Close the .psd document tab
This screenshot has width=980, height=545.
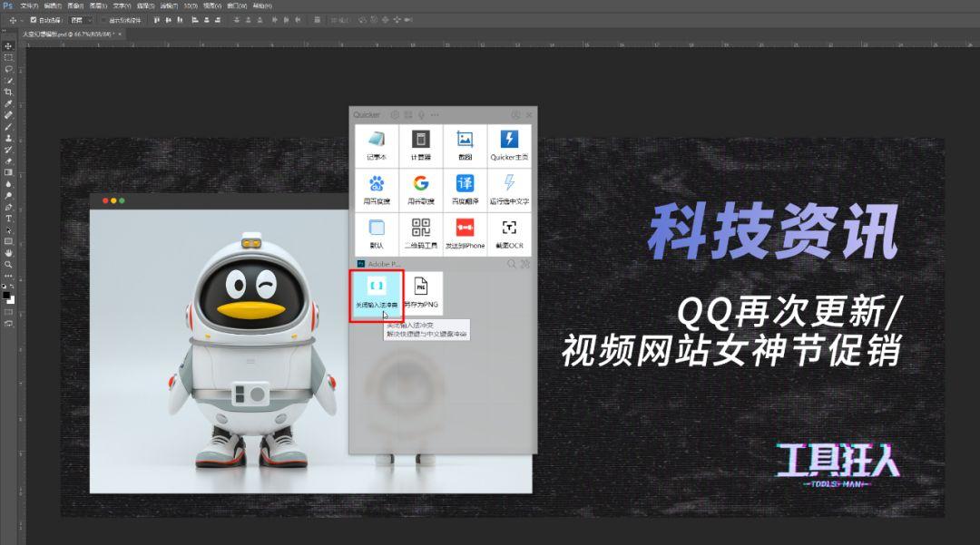(x=120, y=34)
